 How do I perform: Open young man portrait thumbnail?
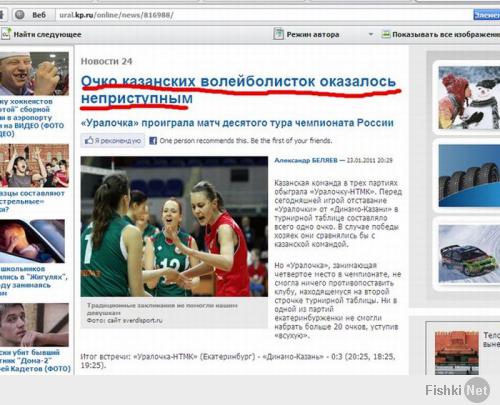pyautogui.click(x=34, y=325)
